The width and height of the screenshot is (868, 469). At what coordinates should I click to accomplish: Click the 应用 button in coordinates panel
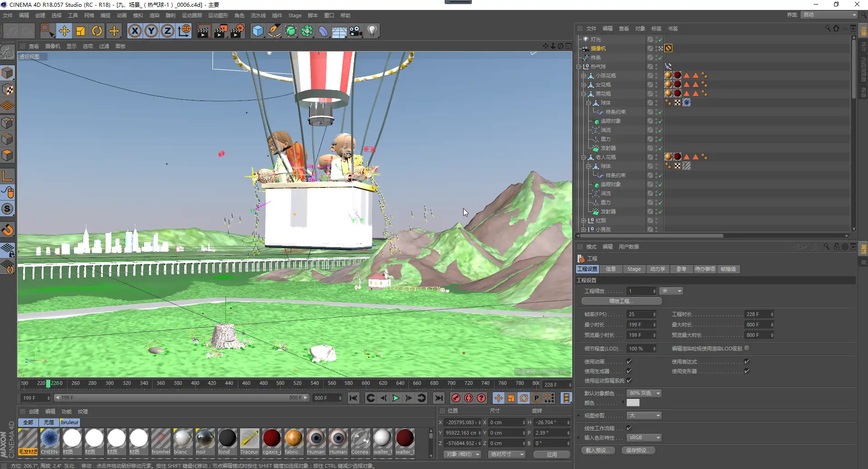(551, 454)
